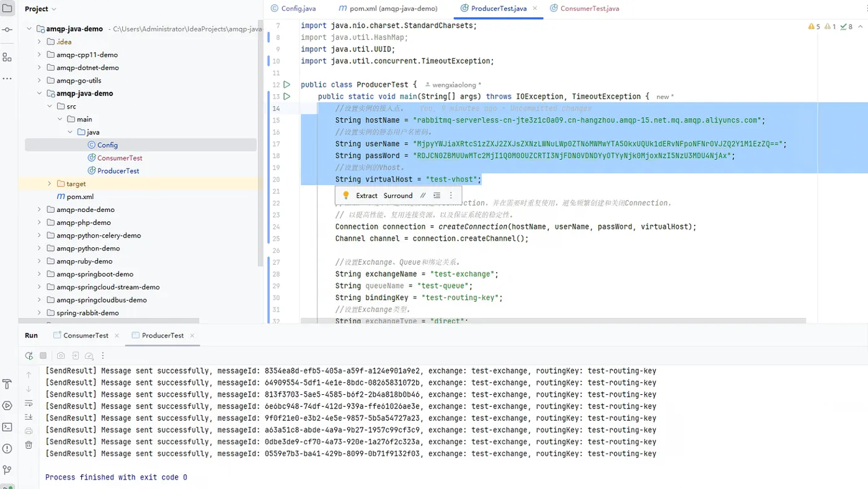The height and width of the screenshot is (489, 868).
Task: Switch to pom.xml (amqp-java-demo) tab
Action: click(x=389, y=9)
